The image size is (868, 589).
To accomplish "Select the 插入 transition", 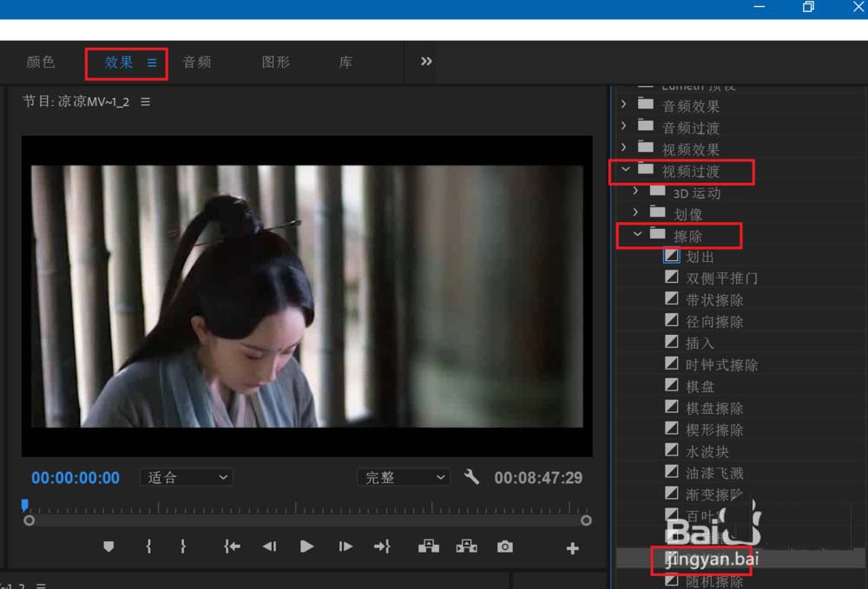I will (x=700, y=344).
